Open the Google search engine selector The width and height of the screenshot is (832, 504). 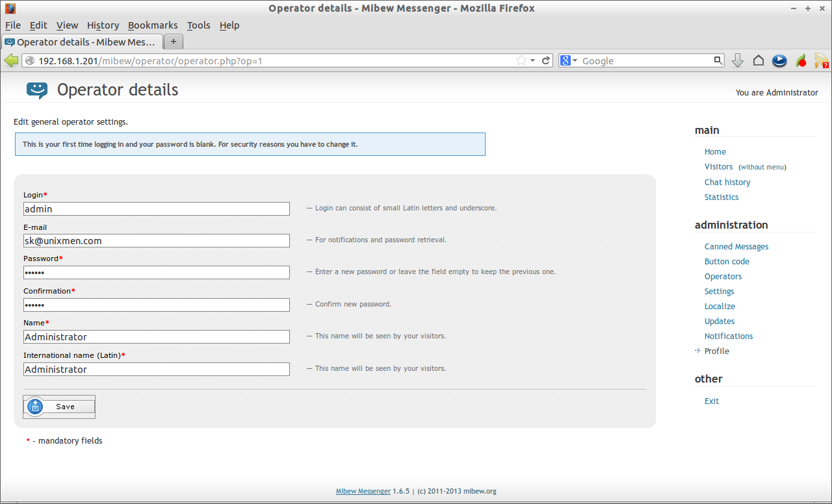coord(569,60)
